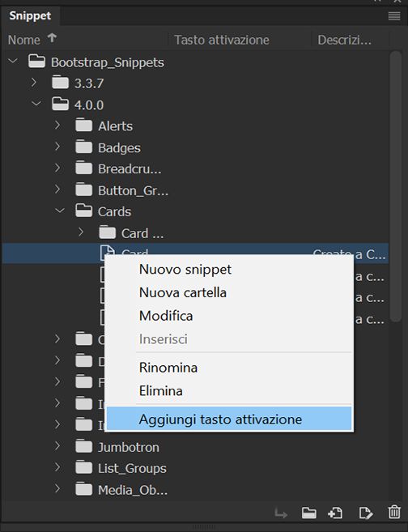Viewport: 408px width, 532px height.
Task: Click the Jumbotron folder icon
Action: [x=83, y=446]
